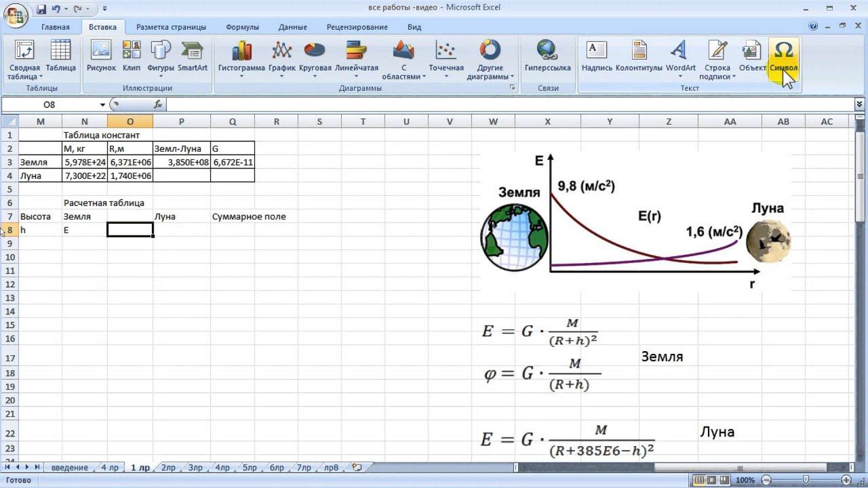This screenshot has height=488, width=868.
Task: Choose the Линейчатая bar chart
Action: click(x=357, y=60)
